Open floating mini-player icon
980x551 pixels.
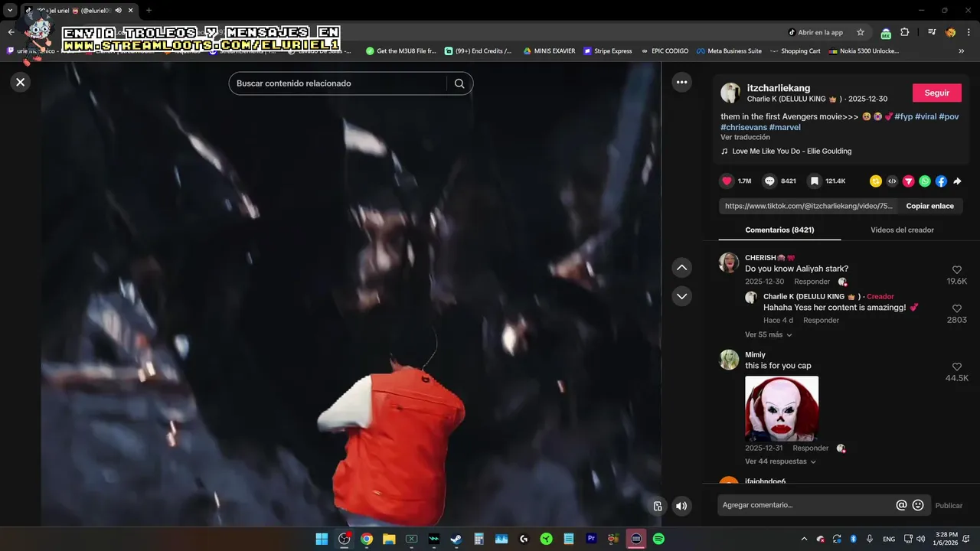tap(658, 506)
